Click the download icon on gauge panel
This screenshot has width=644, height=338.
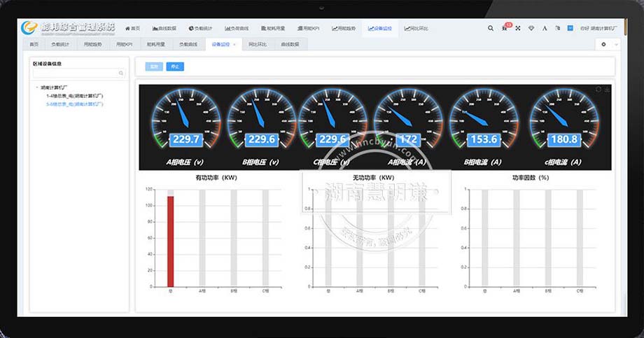pos(606,89)
